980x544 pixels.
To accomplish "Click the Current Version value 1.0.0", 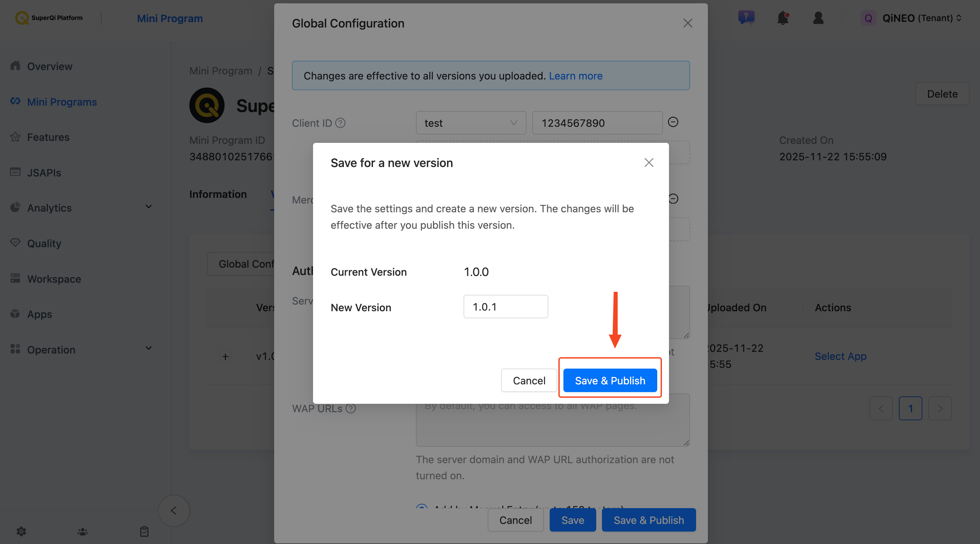I will tap(476, 272).
